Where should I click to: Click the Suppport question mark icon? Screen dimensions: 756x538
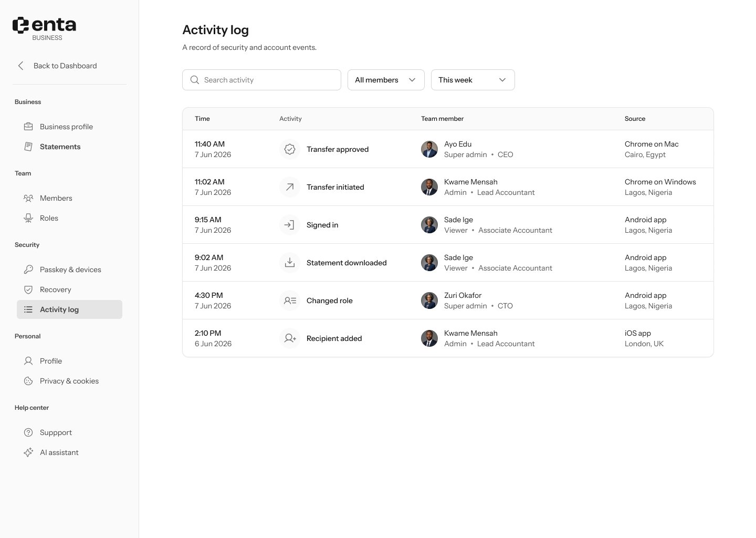point(28,432)
